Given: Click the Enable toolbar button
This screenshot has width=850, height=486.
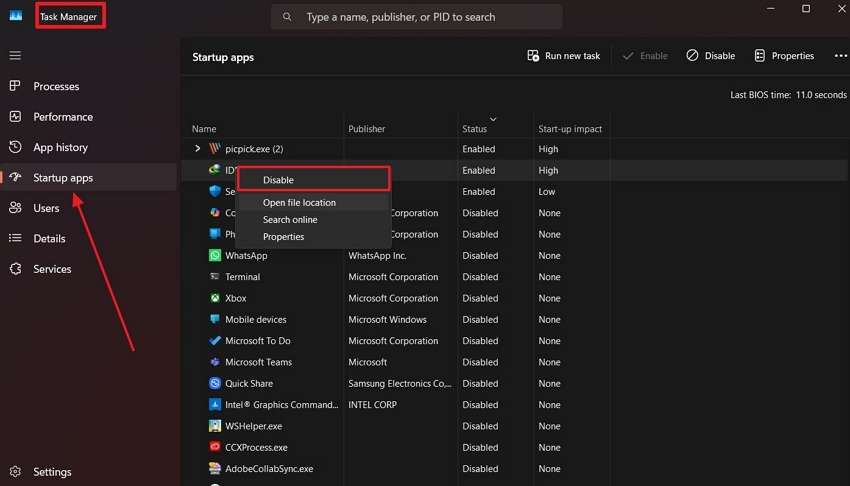Looking at the screenshot, I should pos(645,56).
